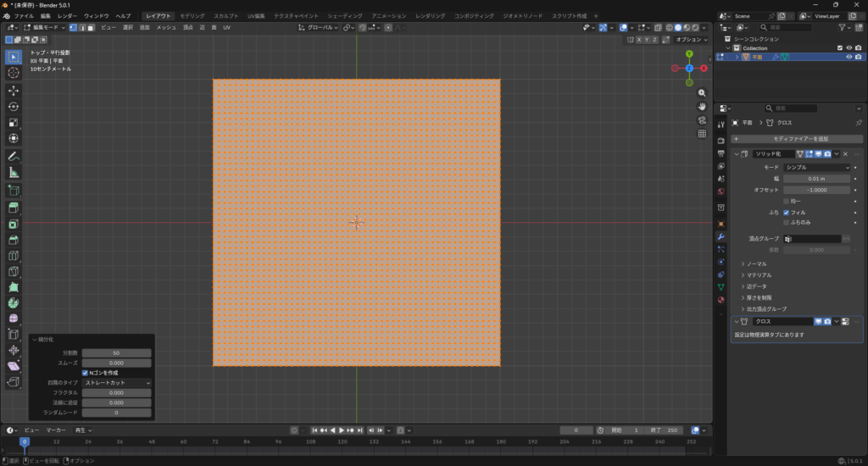
Task: Select the Rotate tool in the toolbar
Action: point(14,107)
